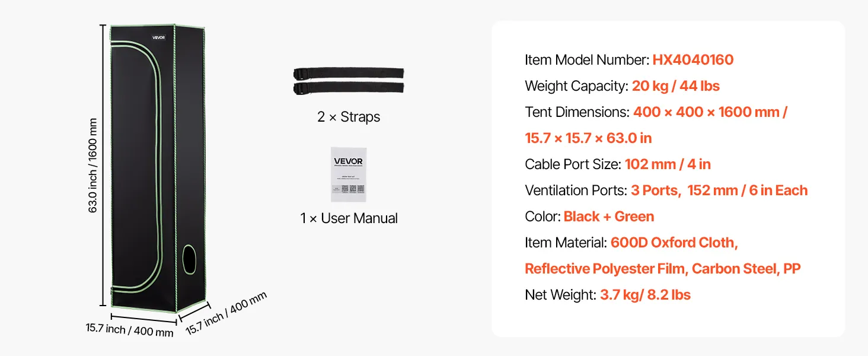Select the "1 × User Manual" label
Screen dimensions: 868x356
coord(349,218)
